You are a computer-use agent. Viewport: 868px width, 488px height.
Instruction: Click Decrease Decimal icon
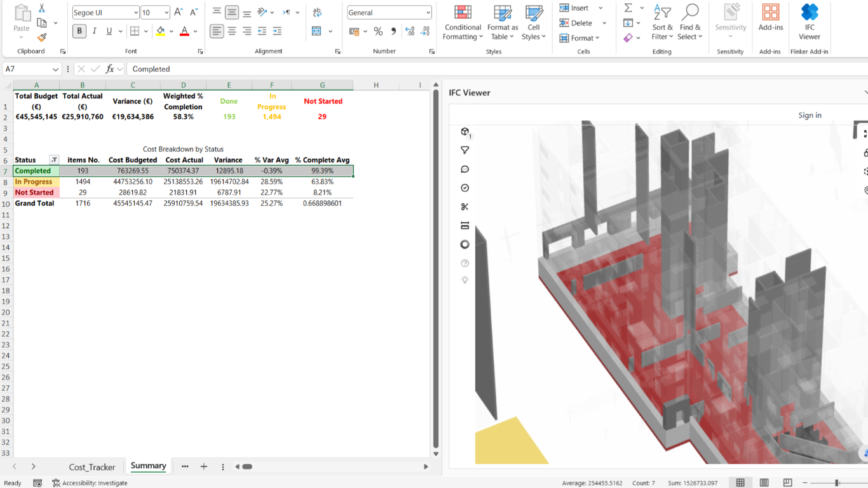(x=424, y=31)
